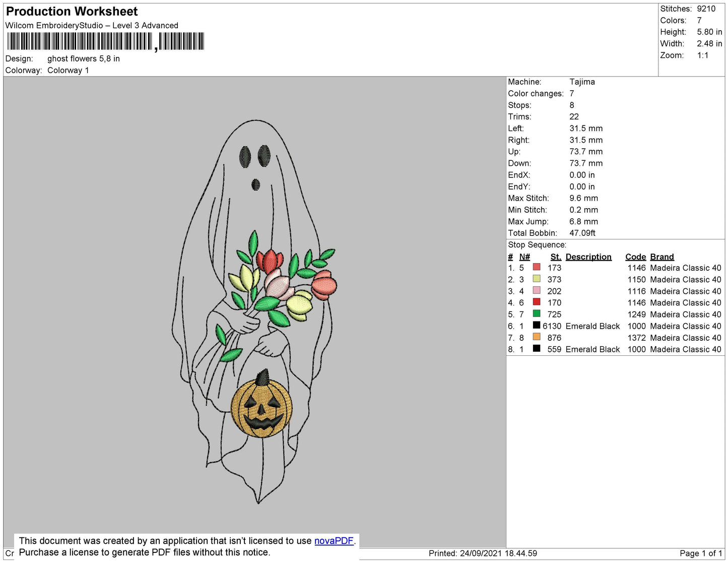Click the 'Description' column header

[588, 257]
